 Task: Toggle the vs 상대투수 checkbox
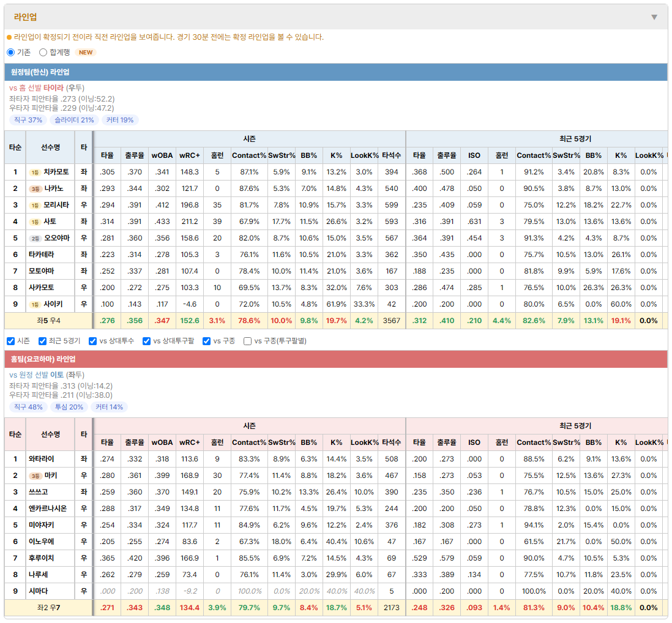(x=92, y=341)
